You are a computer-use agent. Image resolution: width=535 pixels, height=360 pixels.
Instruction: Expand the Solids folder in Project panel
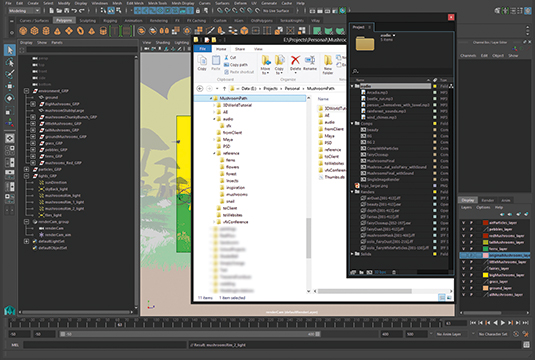coord(352,254)
